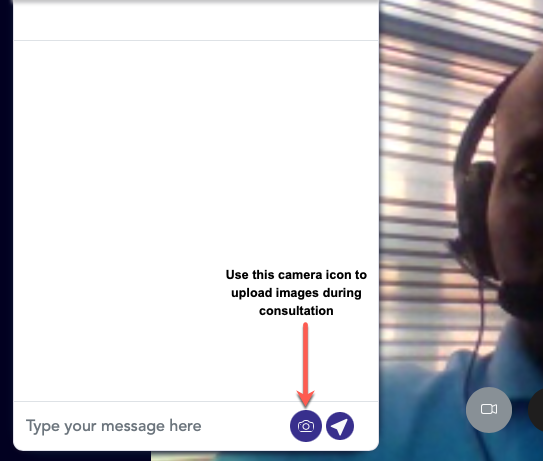Image resolution: width=543 pixels, height=461 pixels.
Task: Click the word 'consultation' in the annotation
Action: (x=296, y=311)
